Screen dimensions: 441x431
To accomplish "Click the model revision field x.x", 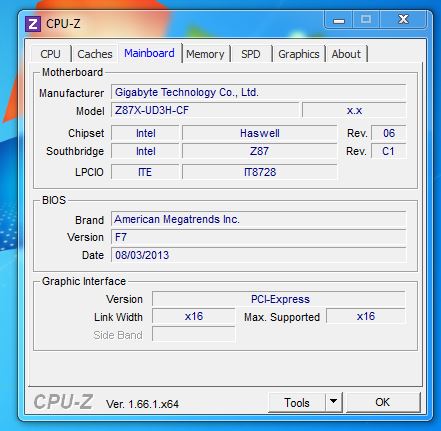I will click(354, 110).
